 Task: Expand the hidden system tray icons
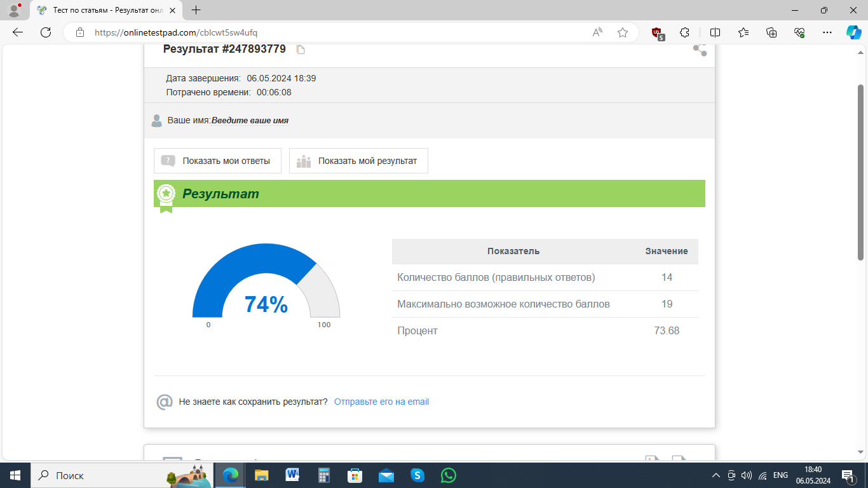coord(716,475)
